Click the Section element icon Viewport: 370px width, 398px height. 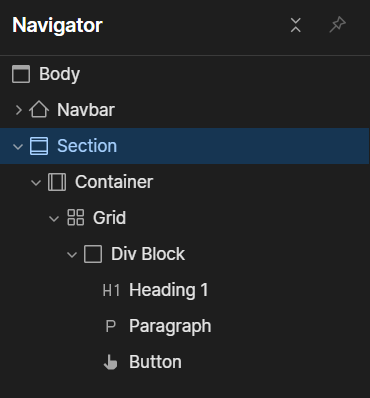click(39, 146)
